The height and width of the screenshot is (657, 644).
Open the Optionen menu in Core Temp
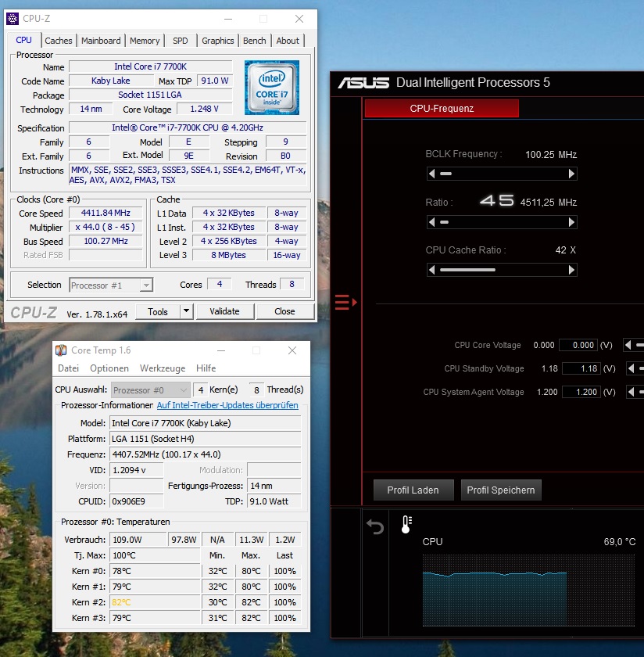[x=109, y=368]
